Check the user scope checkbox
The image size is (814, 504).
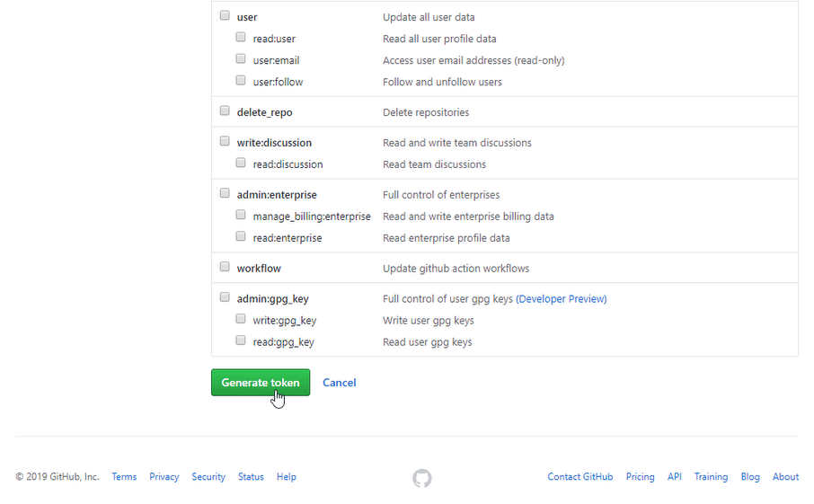(225, 15)
